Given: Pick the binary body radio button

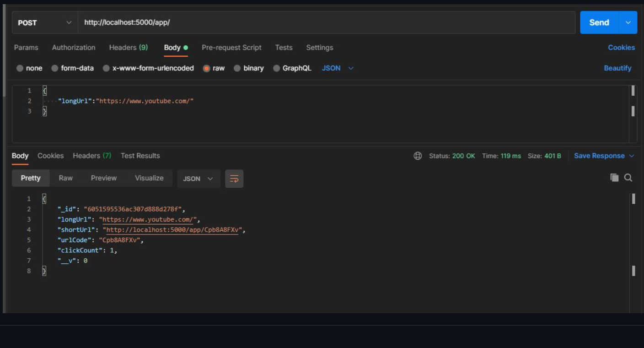Looking at the screenshot, I should click(x=237, y=68).
